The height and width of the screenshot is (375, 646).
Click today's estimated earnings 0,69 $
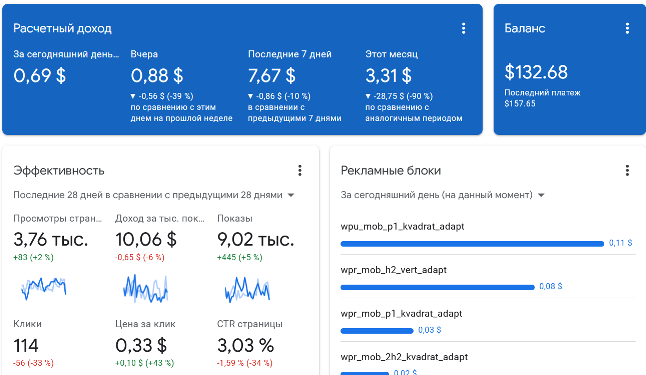click(40, 76)
